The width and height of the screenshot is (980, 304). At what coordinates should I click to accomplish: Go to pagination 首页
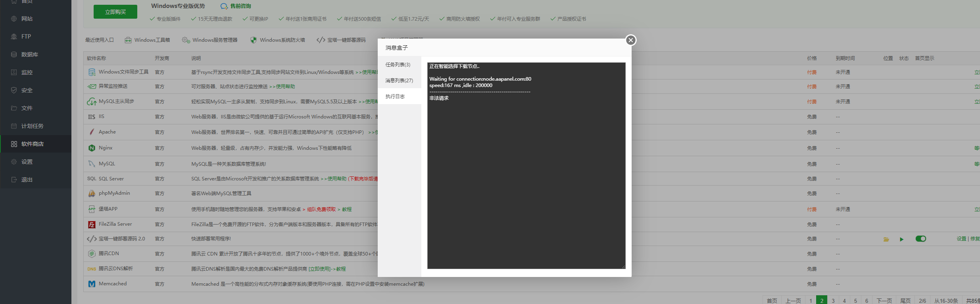(772, 301)
